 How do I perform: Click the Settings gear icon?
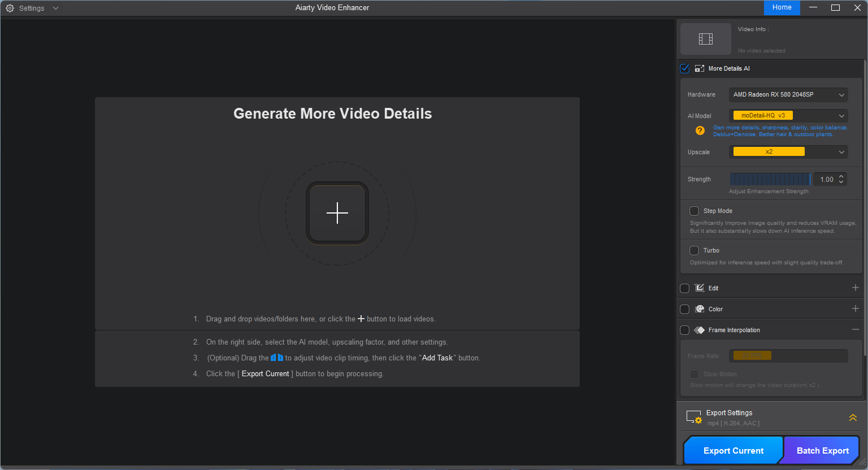10,8
